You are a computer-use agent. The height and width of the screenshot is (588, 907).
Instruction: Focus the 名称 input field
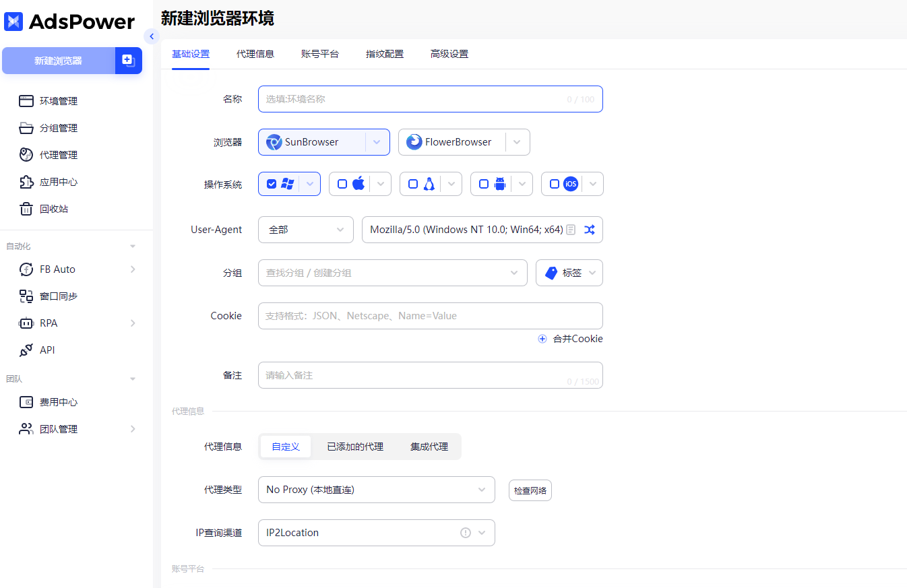(431, 99)
